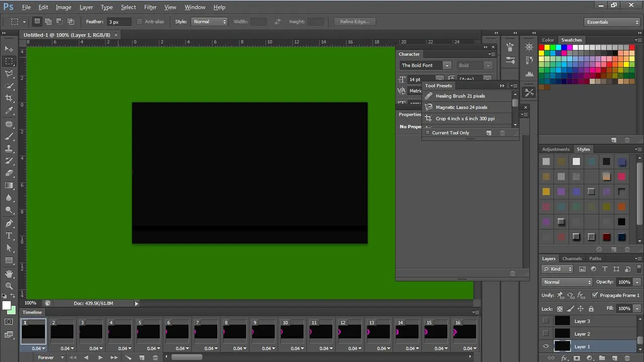Show Layer 2 visibility box
Viewport: 644px width, 362px height.
pyautogui.click(x=546, y=334)
